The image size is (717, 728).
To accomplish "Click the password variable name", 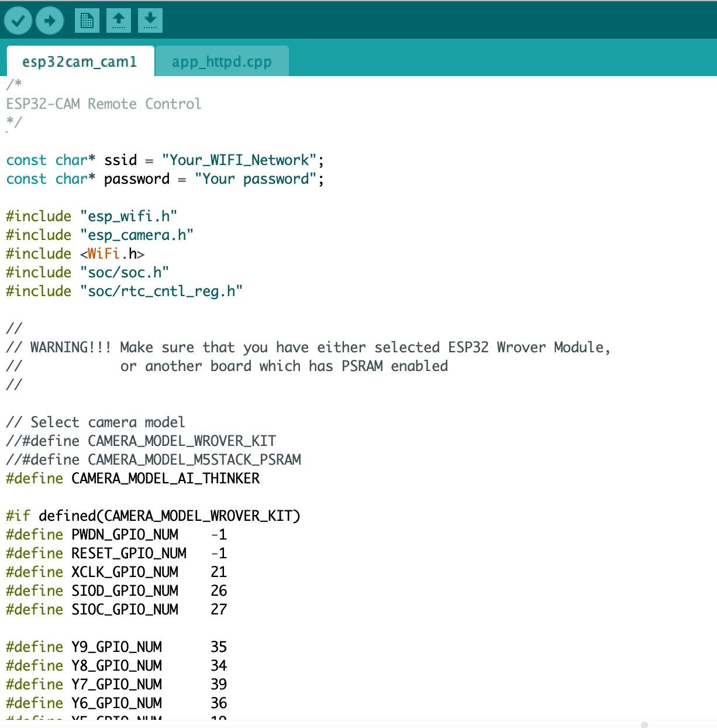I will (137, 178).
